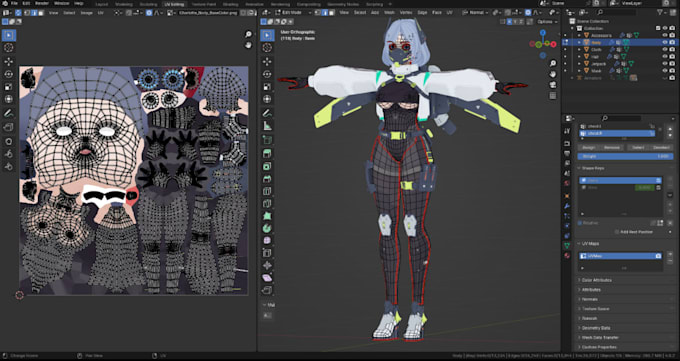
Task: Click the blue Z axis on navigation gizmo
Action: click(x=543, y=33)
